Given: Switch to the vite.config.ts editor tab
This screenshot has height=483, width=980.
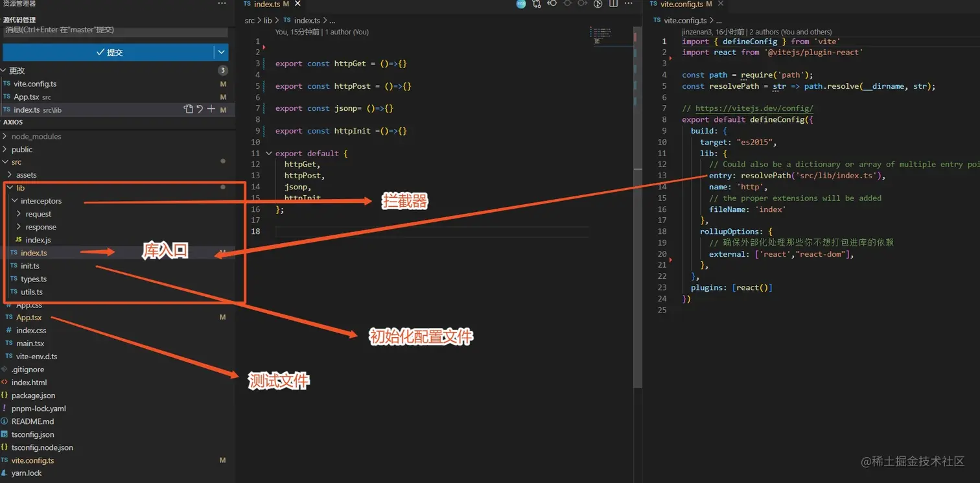Looking at the screenshot, I should (681, 4).
